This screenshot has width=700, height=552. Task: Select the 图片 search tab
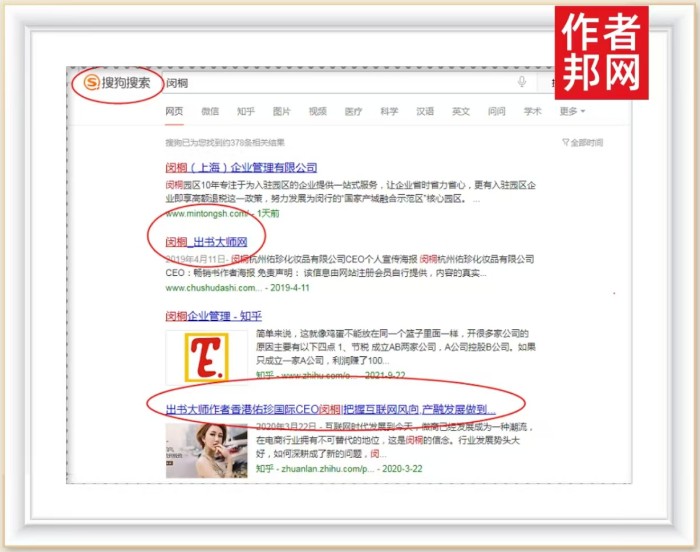click(x=282, y=112)
